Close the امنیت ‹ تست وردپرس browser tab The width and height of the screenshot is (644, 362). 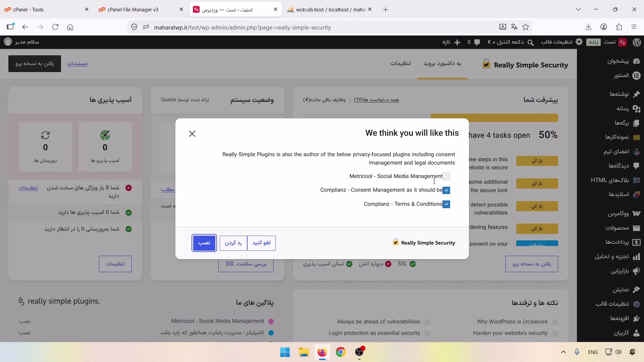(x=276, y=9)
